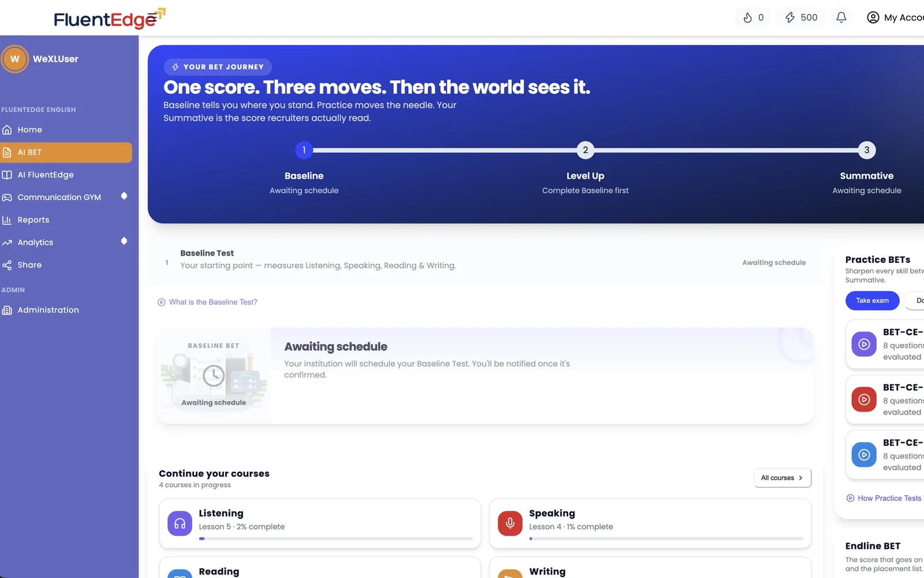This screenshot has width=924, height=578.
Task: Click the Speaking microphone icon
Action: coord(510,524)
